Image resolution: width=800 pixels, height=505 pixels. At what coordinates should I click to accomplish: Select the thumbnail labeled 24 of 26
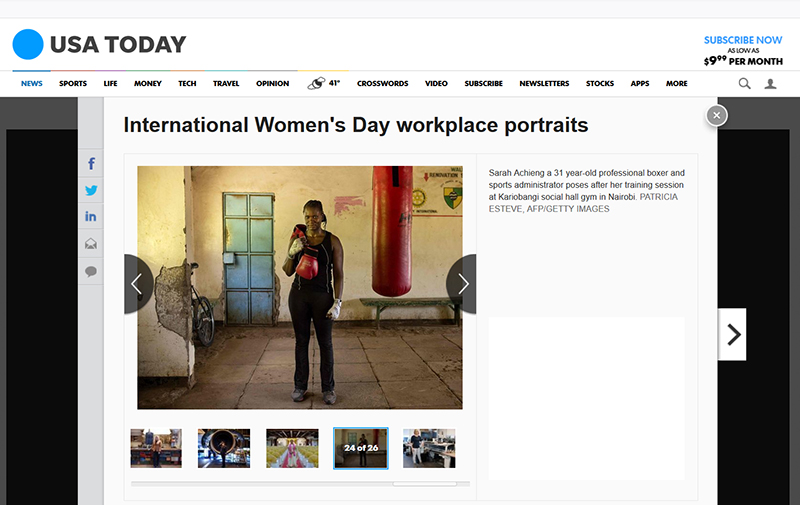(x=360, y=448)
